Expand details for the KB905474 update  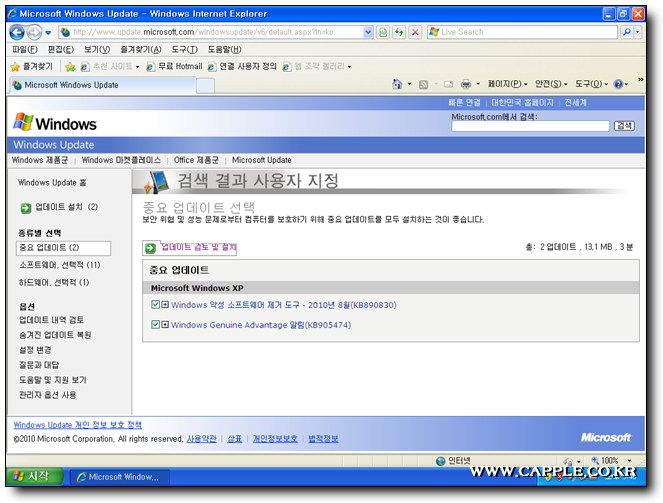[165, 324]
